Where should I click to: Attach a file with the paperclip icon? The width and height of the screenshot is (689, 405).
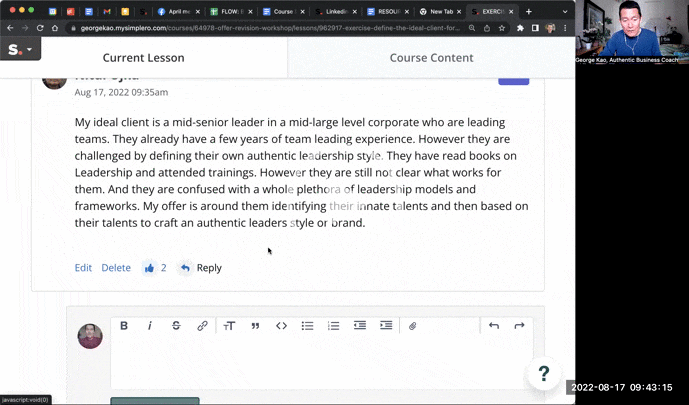coord(412,326)
